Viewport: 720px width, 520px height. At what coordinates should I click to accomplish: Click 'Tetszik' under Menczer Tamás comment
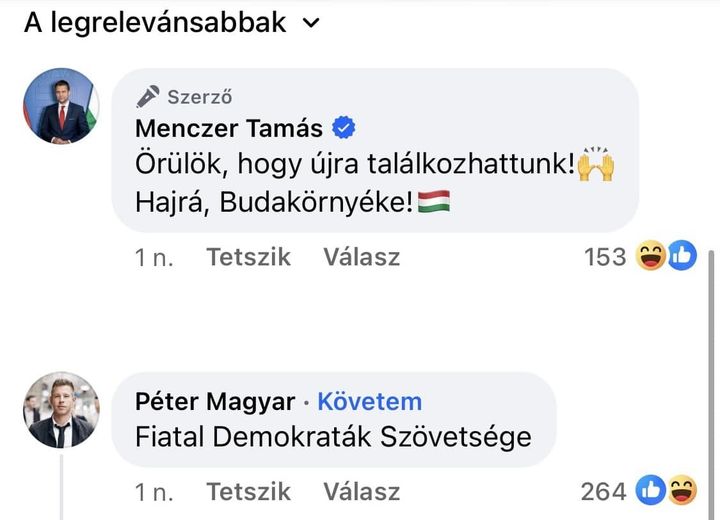[248, 257]
